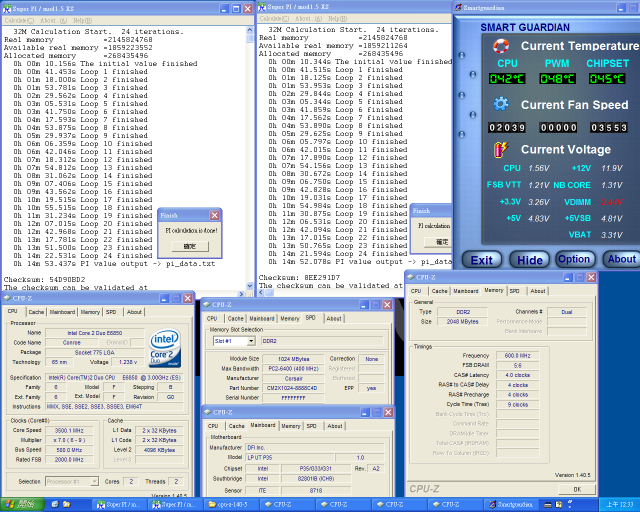Click left Super PI scrollbar down arrow
Screen dimensions: 640x512
tap(250, 286)
